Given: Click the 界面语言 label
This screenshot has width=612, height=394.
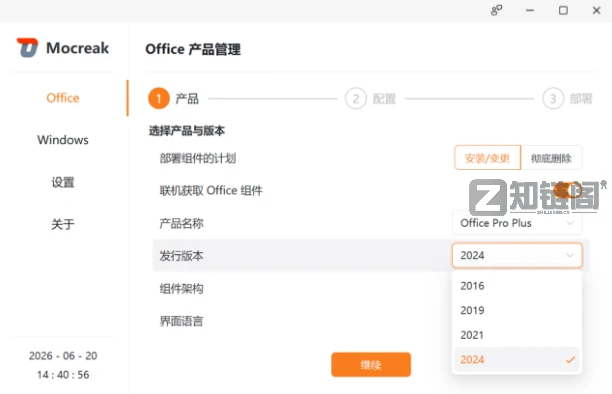Looking at the screenshot, I should (x=181, y=321).
